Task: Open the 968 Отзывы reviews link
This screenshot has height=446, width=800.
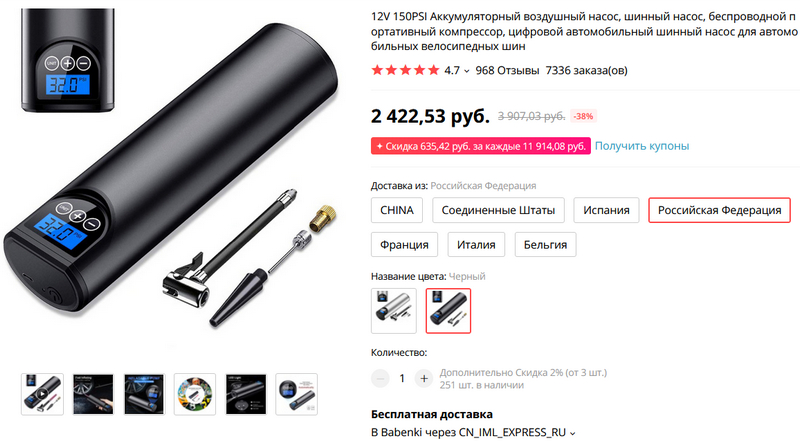Action: coord(507,70)
